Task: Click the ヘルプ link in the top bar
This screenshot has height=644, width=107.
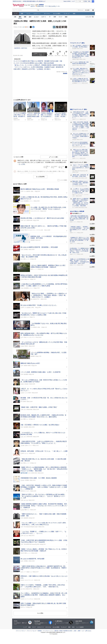Action: pos(73,1)
